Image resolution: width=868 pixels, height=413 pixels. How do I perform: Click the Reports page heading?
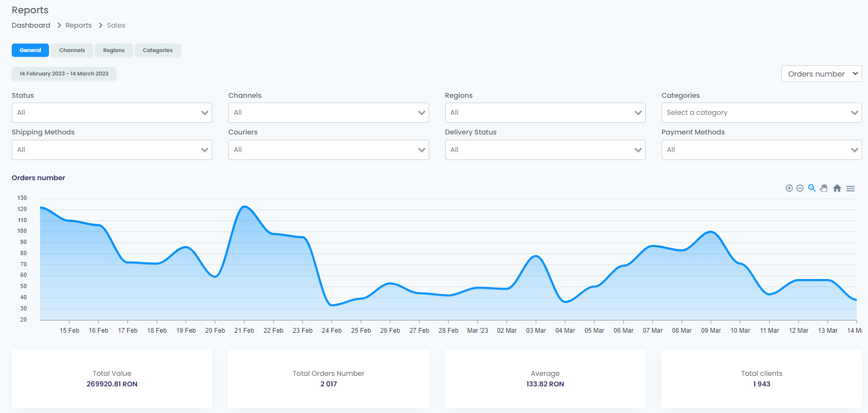[x=30, y=10]
